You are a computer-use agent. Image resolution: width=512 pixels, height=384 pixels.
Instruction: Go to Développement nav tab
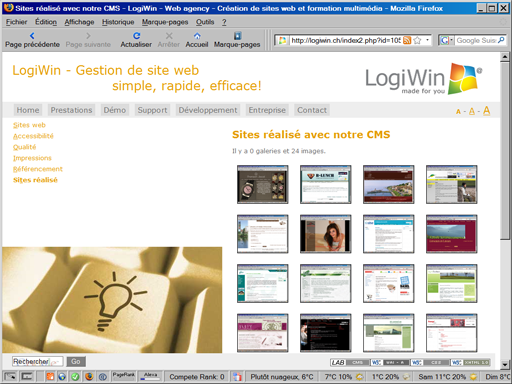[x=208, y=110]
